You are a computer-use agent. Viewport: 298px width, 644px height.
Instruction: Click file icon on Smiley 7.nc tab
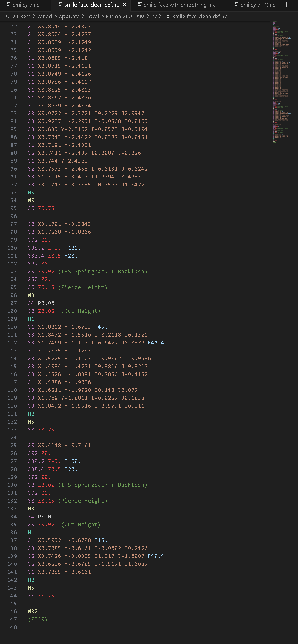[x=8, y=5]
